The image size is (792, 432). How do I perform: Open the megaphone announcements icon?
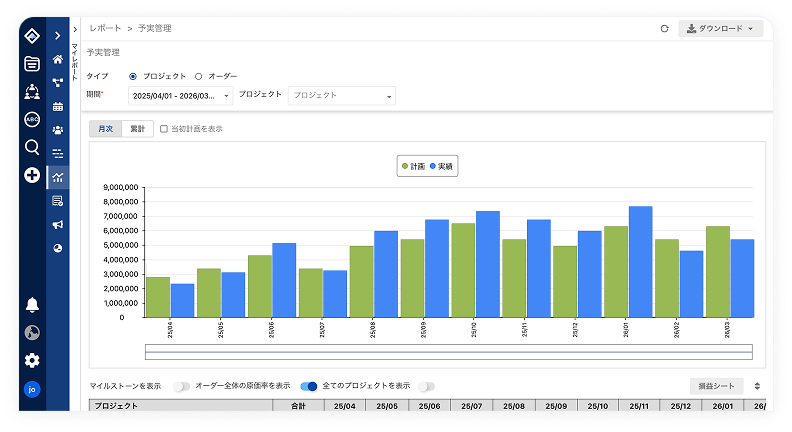tap(58, 225)
